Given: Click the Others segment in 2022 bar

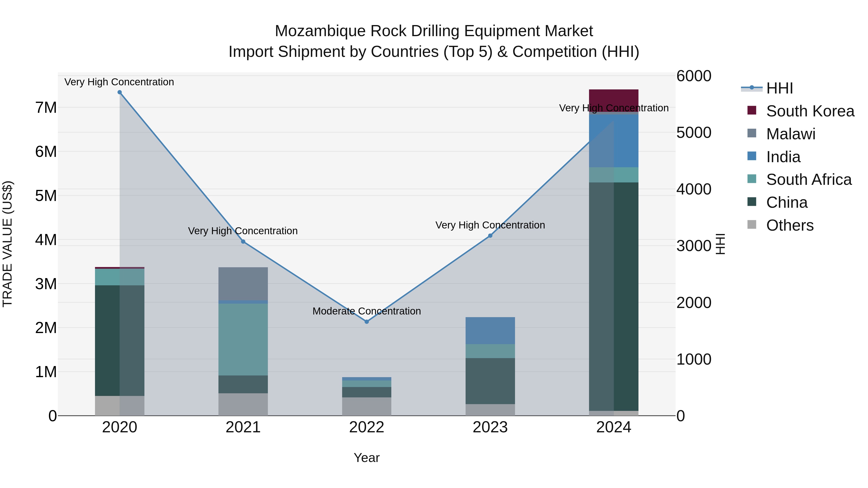Looking at the screenshot, I should click(366, 407).
